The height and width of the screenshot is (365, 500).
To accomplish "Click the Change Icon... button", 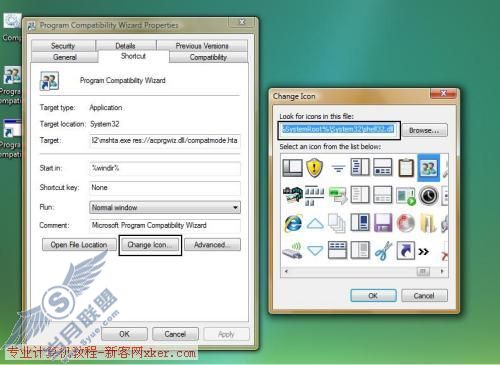I will [x=150, y=245].
